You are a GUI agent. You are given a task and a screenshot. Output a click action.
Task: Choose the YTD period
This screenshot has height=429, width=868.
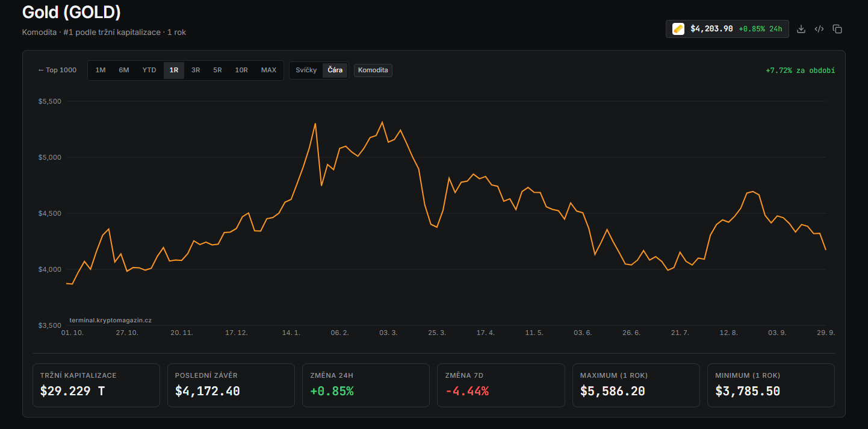tap(149, 70)
